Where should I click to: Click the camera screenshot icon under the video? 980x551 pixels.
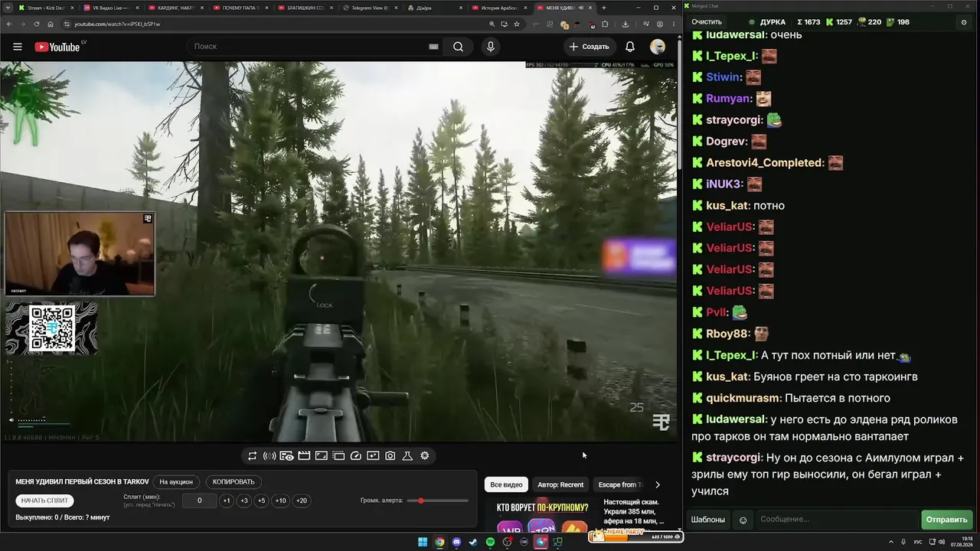(390, 456)
